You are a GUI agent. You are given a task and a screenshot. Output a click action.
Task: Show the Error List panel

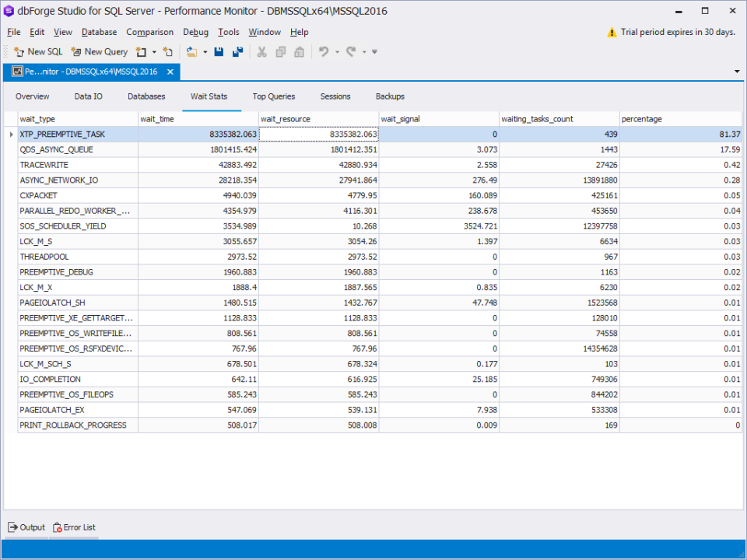click(x=75, y=527)
